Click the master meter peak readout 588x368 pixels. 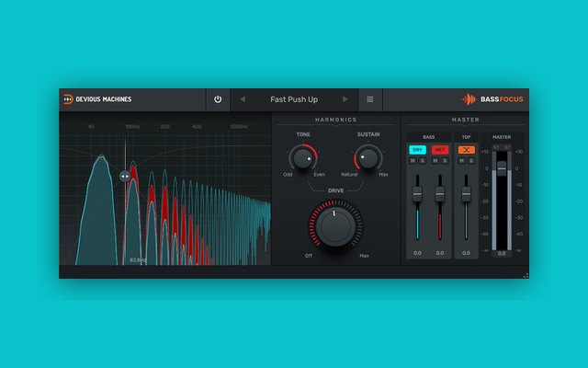[502, 147]
